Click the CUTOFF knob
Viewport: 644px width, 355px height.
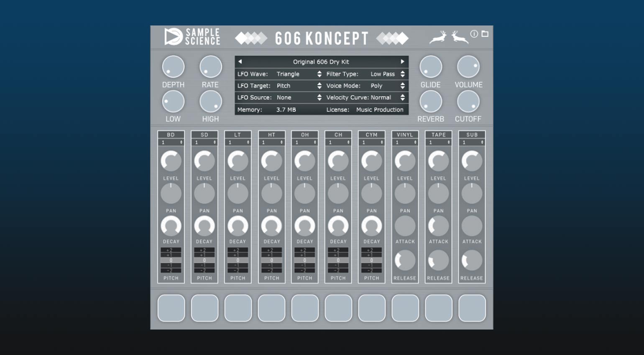coord(468,101)
